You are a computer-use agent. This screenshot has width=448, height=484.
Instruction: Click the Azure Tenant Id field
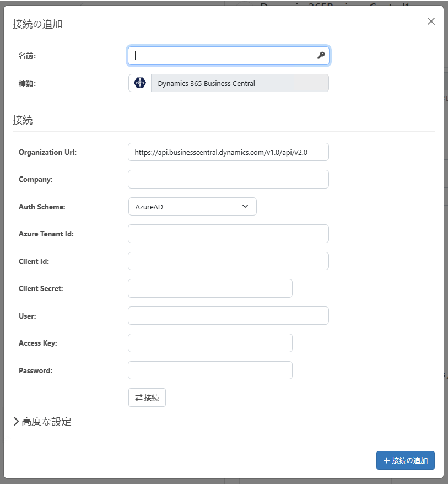click(x=228, y=234)
